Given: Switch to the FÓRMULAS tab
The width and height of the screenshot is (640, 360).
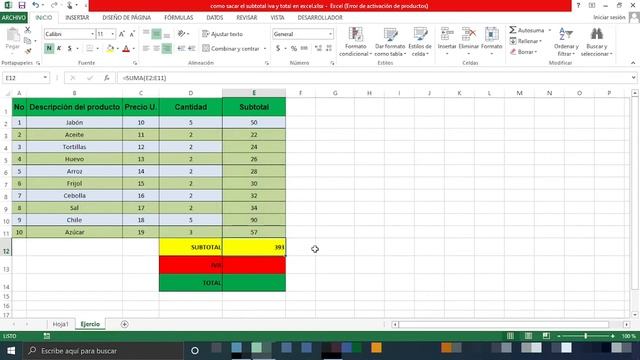Looking at the screenshot, I should pos(178,18).
